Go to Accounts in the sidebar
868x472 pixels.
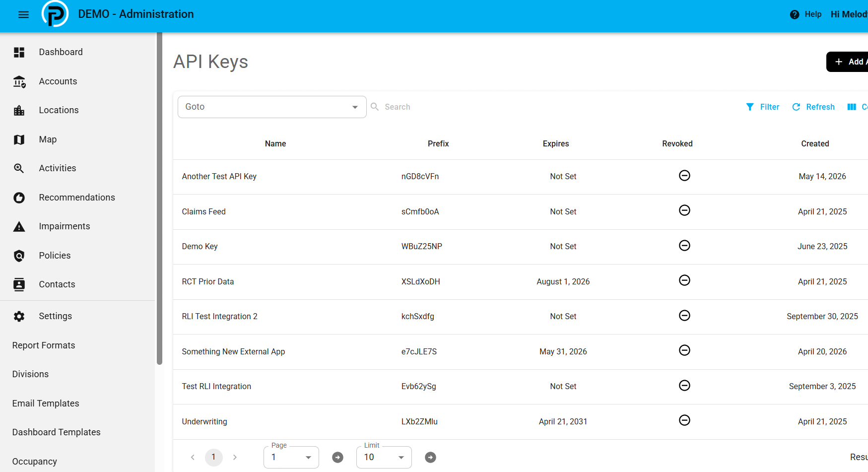click(x=58, y=81)
